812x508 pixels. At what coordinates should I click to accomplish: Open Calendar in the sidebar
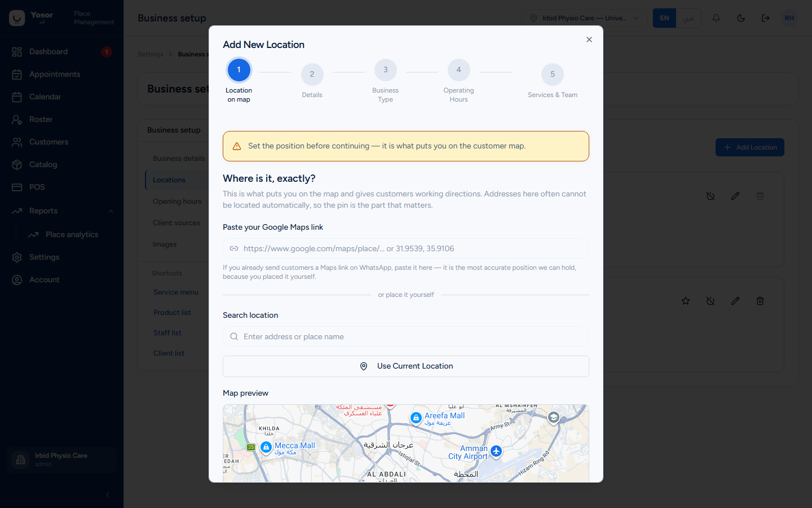pos(61,97)
